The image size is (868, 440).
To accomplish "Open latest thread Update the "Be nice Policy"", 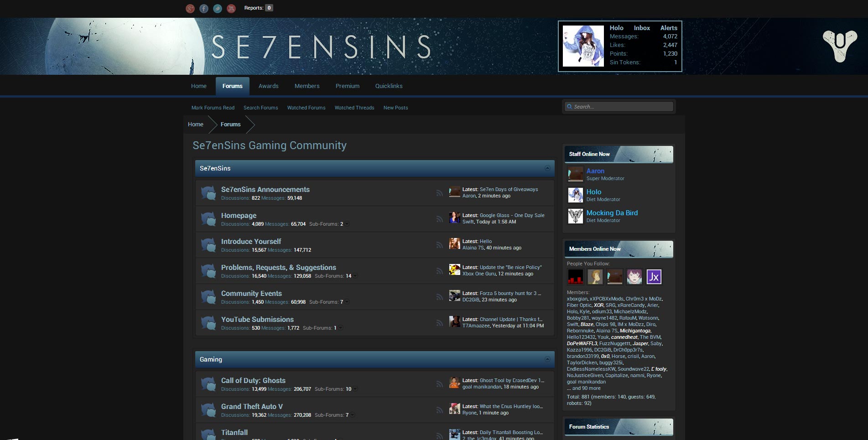I will pyautogui.click(x=511, y=267).
